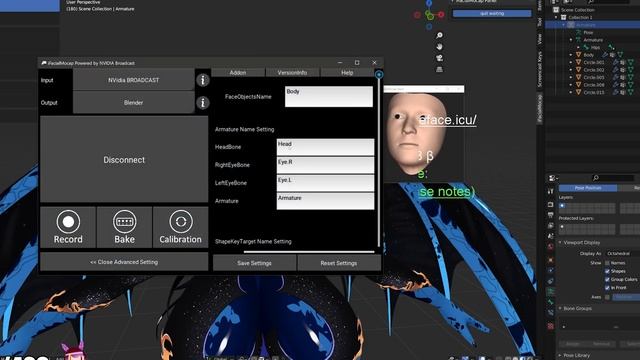Select Pose Position mode tab

click(588, 188)
